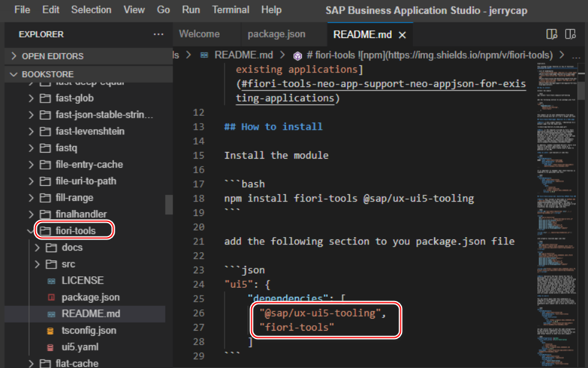The height and width of the screenshot is (368, 588).
Task: Click the open preview icon in editor toolbar
Action: coord(552,34)
